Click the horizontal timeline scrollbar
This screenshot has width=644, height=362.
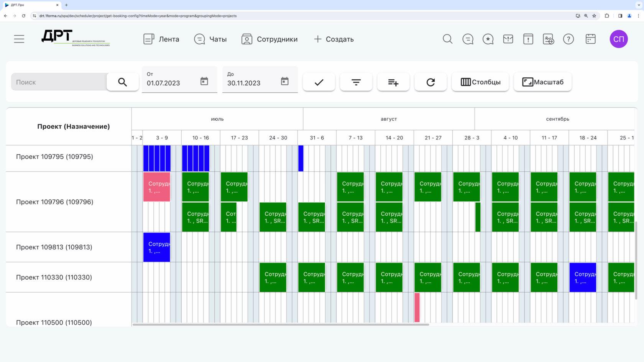(x=281, y=324)
